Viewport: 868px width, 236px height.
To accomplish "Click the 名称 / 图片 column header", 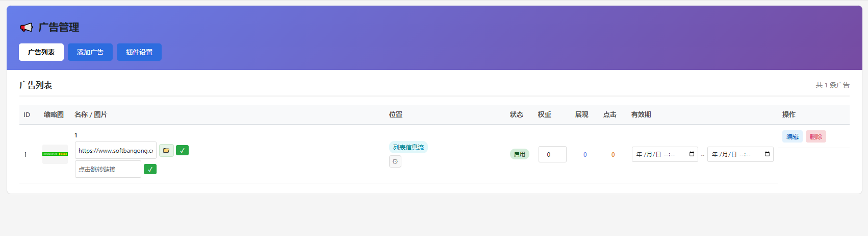I will [x=91, y=114].
